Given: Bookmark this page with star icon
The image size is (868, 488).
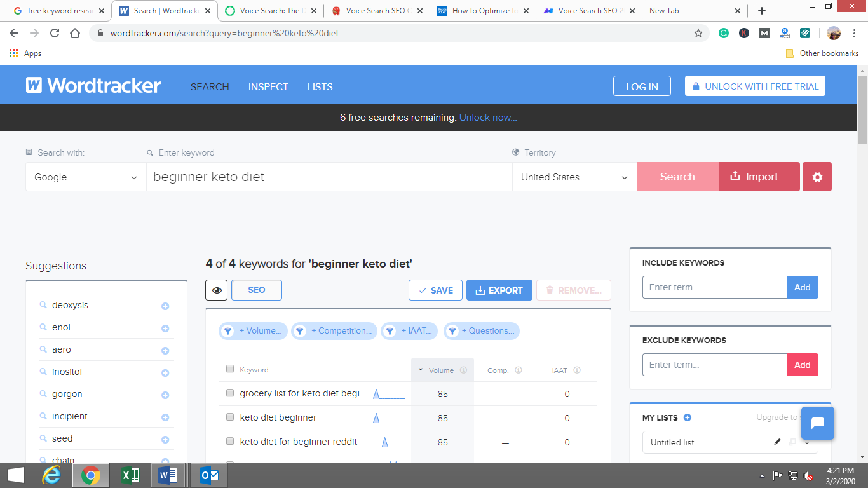Looking at the screenshot, I should [698, 33].
